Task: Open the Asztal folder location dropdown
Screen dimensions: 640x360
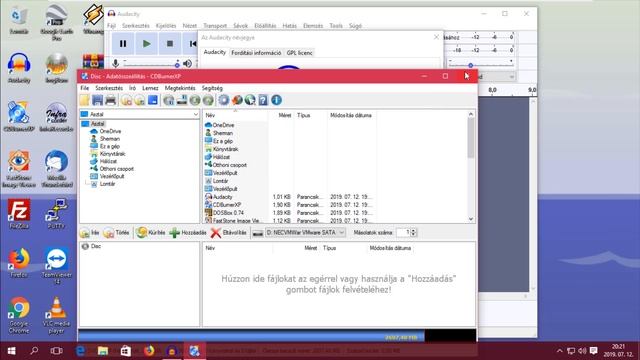Action: tap(196, 114)
